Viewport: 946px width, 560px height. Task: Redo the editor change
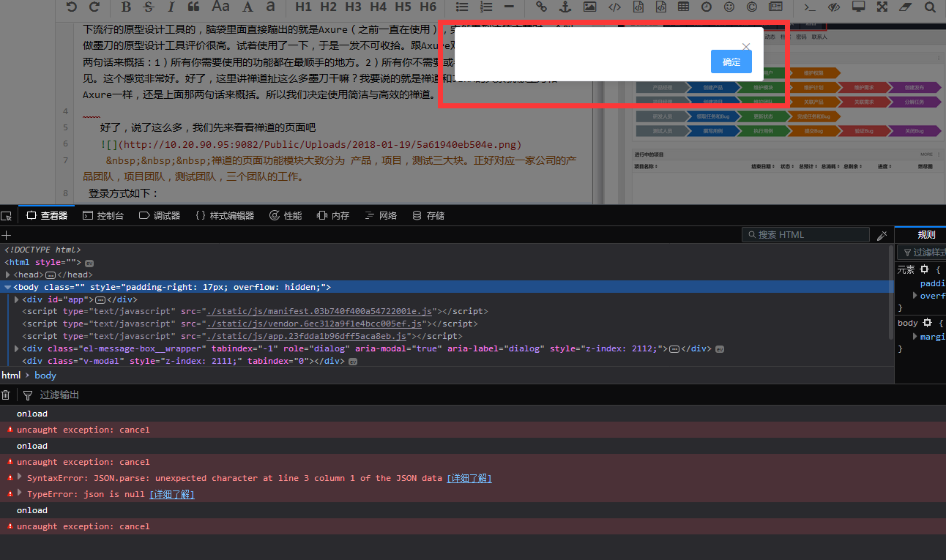pyautogui.click(x=94, y=7)
